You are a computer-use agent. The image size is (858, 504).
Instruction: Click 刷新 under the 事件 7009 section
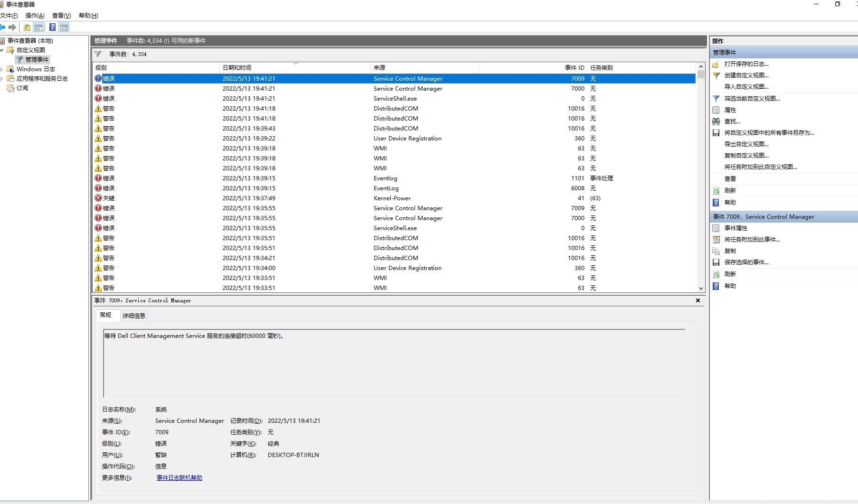[x=730, y=274]
